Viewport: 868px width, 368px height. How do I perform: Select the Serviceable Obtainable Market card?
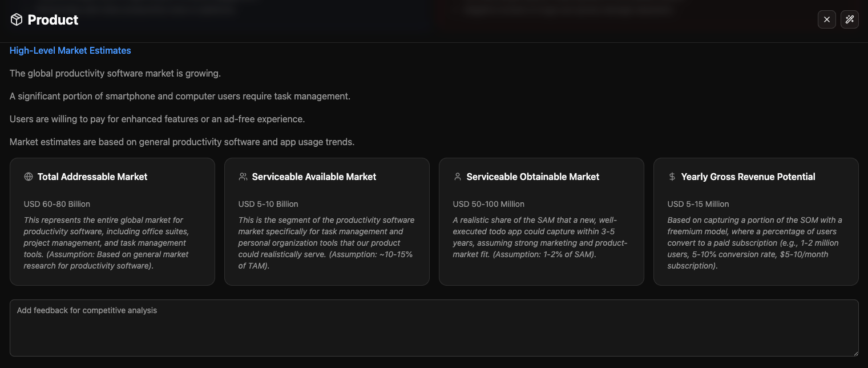(541, 222)
